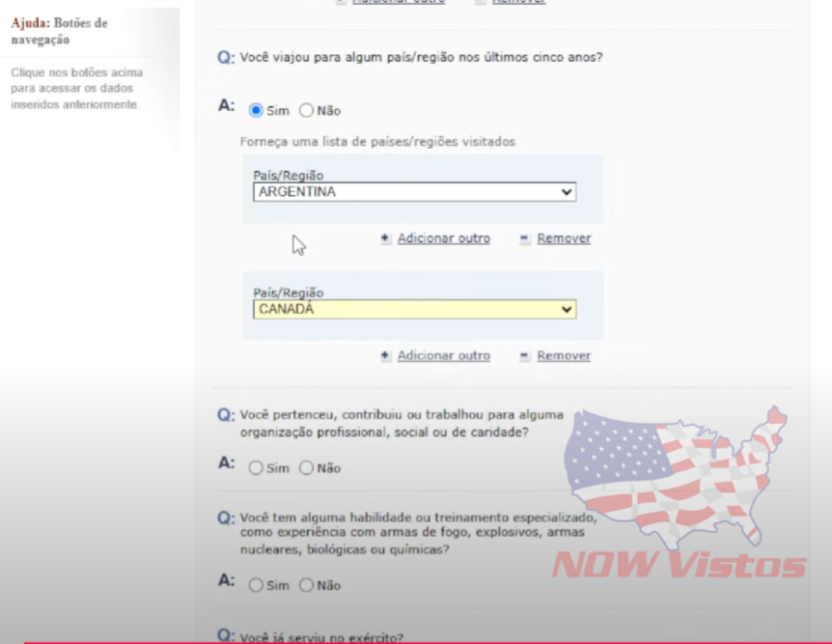The height and width of the screenshot is (644, 832).
Task: Click the chevron arrow on the ARGENTINA selector
Action: click(x=566, y=192)
